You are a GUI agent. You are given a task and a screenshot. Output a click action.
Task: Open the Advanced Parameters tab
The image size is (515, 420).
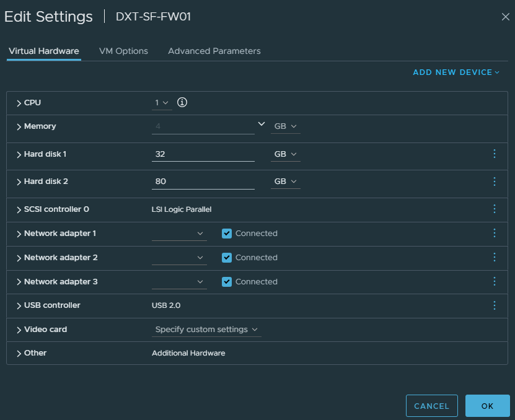214,51
